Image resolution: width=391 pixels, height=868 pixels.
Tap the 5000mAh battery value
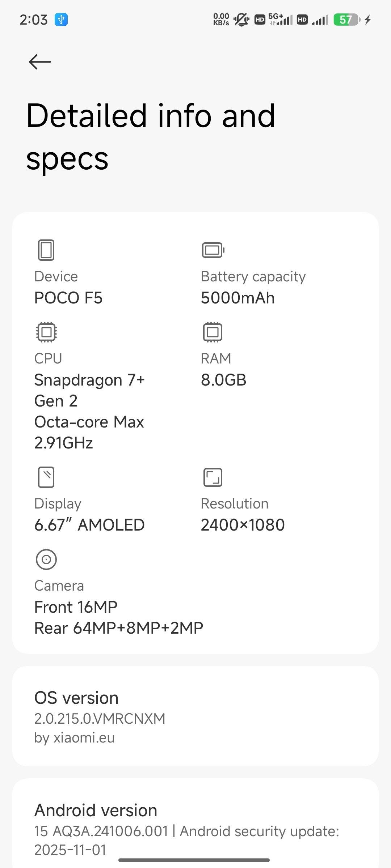tap(237, 298)
